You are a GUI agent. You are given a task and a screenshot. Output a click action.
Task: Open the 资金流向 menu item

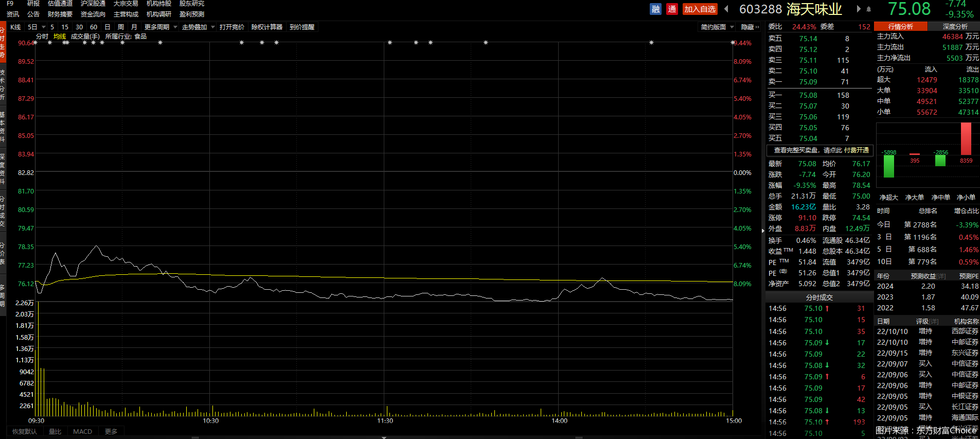click(93, 14)
